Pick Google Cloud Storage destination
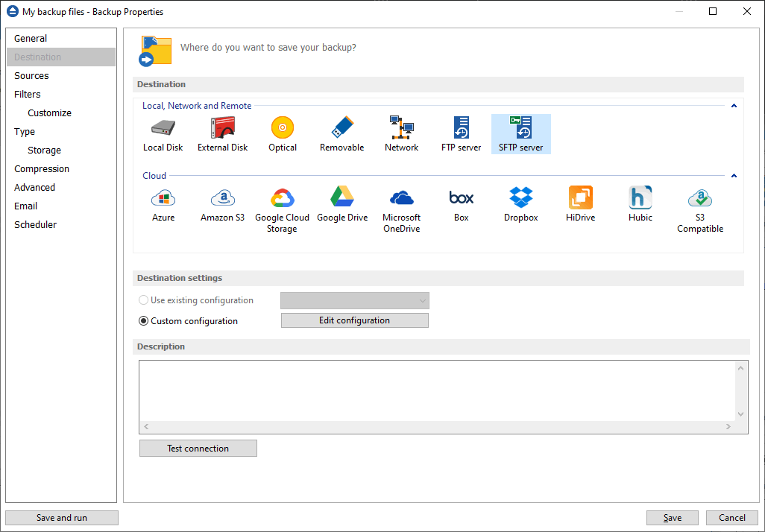Image resolution: width=765 pixels, height=532 pixels. [283, 209]
